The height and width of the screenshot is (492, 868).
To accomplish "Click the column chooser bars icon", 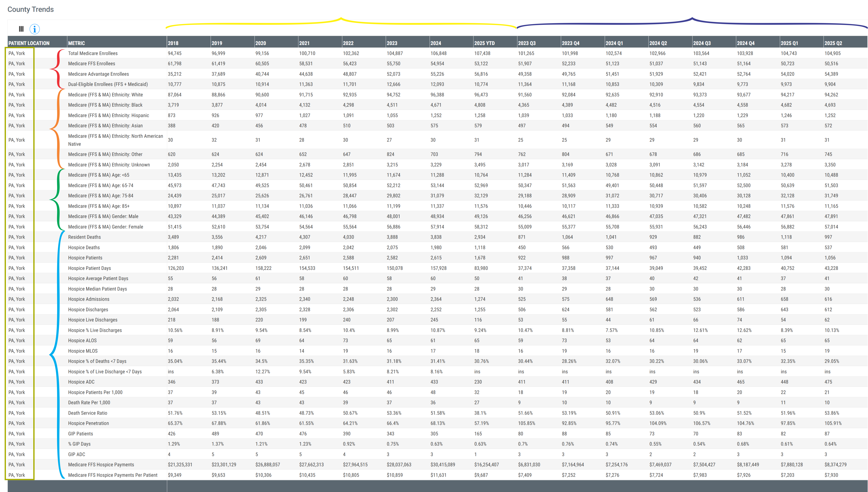I will coord(21,29).
